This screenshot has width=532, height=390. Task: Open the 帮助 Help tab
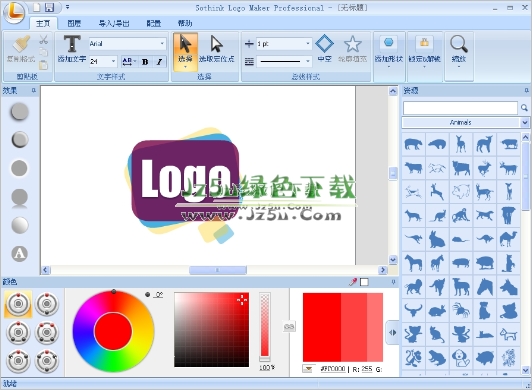(x=185, y=23)
